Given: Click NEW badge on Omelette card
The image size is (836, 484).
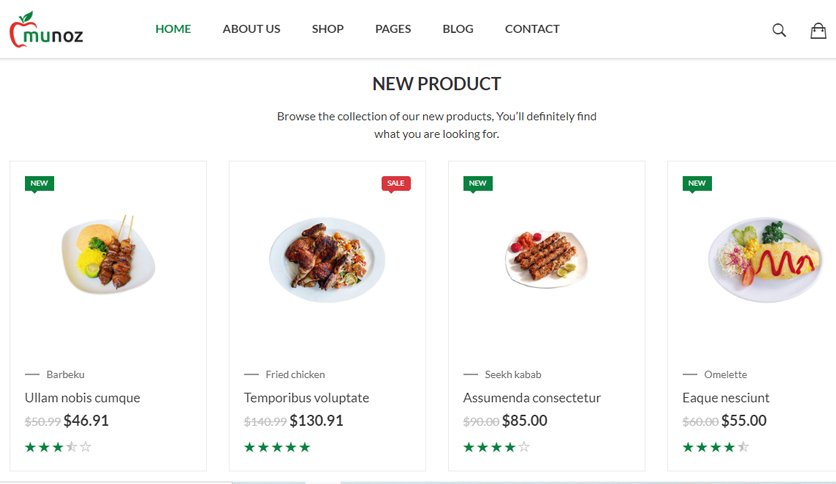Looking at the screenshot, I should point(697,183).
